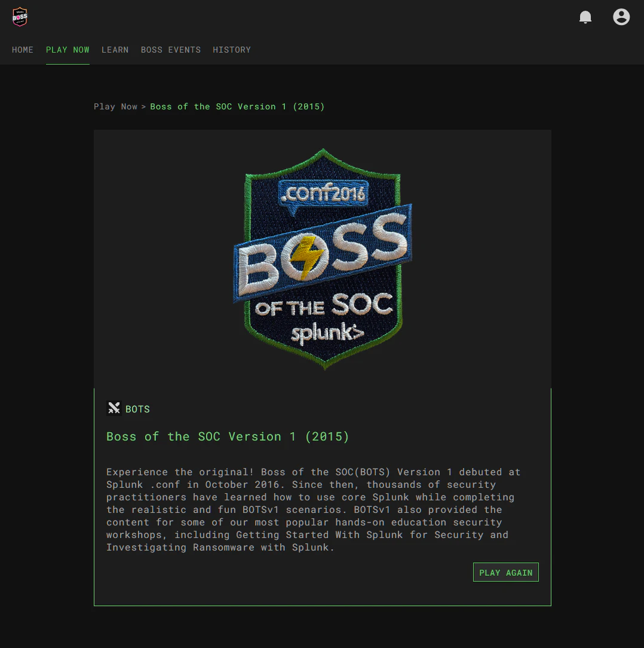This screenshot has width=644, height=648.
Task: Open the notifications bell
Action: tap(585, 17)
